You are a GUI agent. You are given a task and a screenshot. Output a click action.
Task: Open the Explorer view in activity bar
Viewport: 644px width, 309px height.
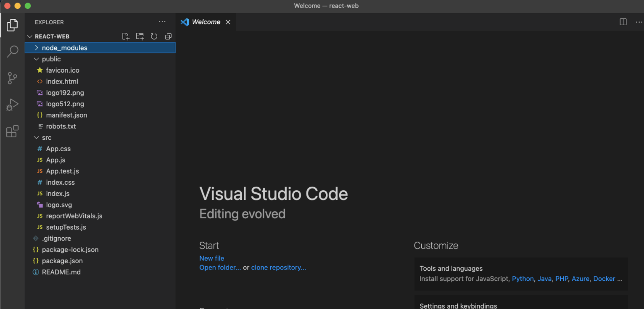click(12, 25)
